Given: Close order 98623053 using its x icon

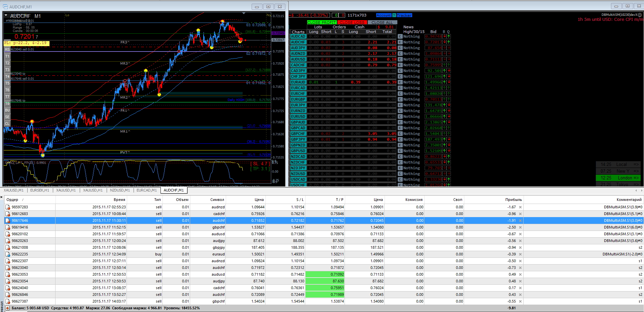Looking at the screenshot, I should click(x=520, y=275).
